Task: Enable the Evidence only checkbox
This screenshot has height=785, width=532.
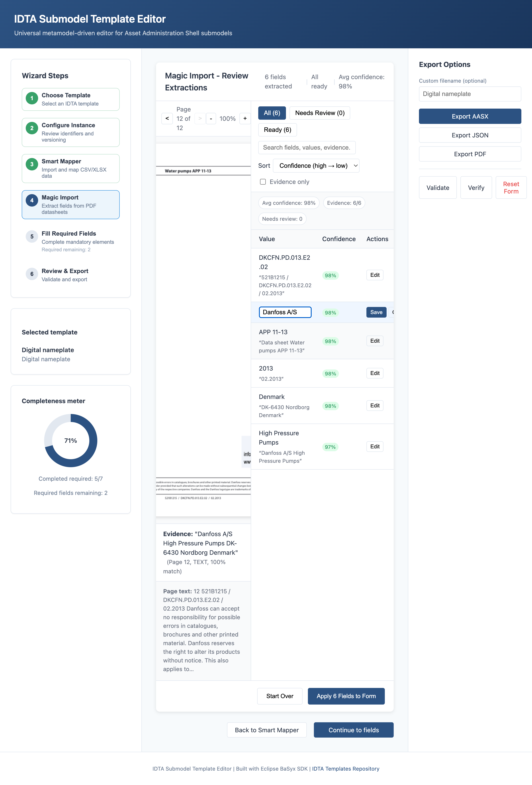Action: (263, 182)
